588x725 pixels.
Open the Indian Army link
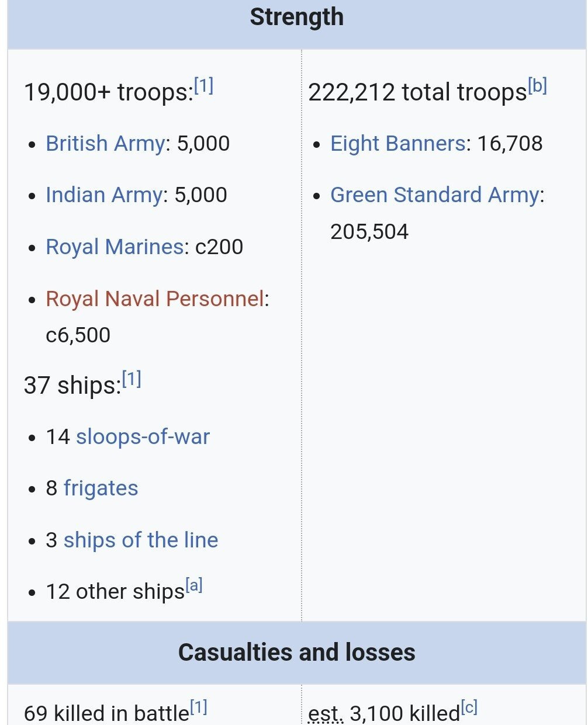click(104, 195)
